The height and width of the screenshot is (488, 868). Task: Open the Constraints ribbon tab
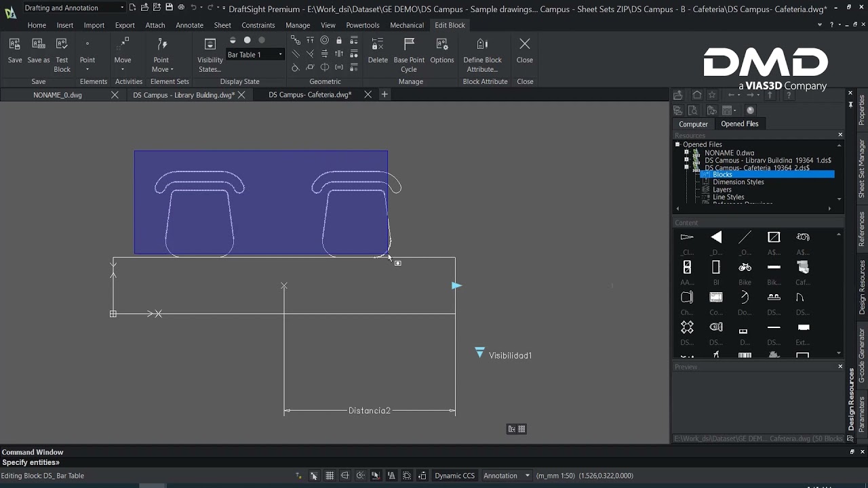[x=258, y=25]
